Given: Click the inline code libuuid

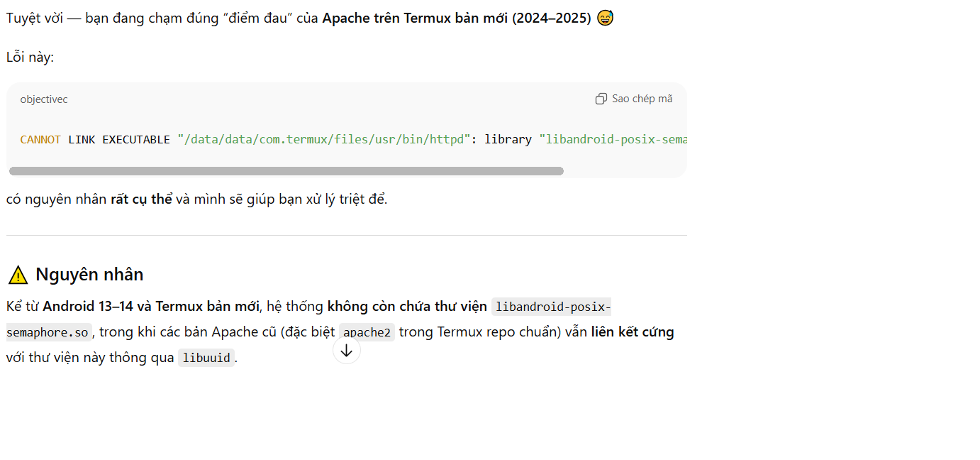Looking at the screenshot, I should 206,358.
